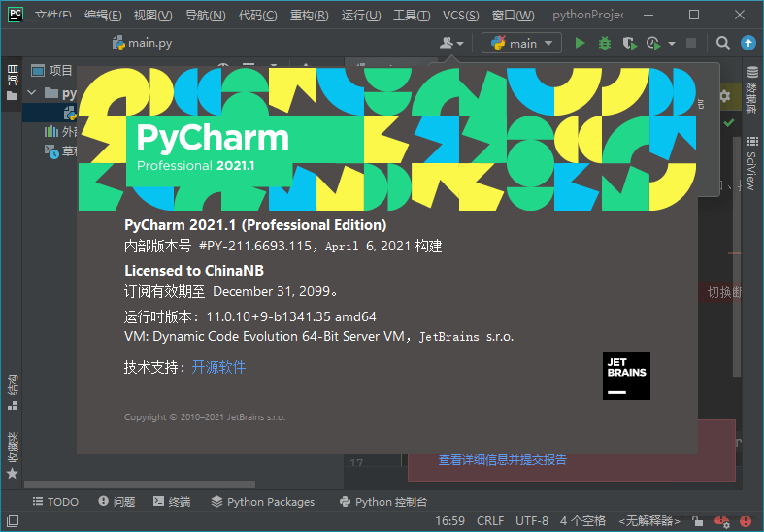
Task: Click the editor vertical scrollbar on the right
Action: (x=737, y=257)
